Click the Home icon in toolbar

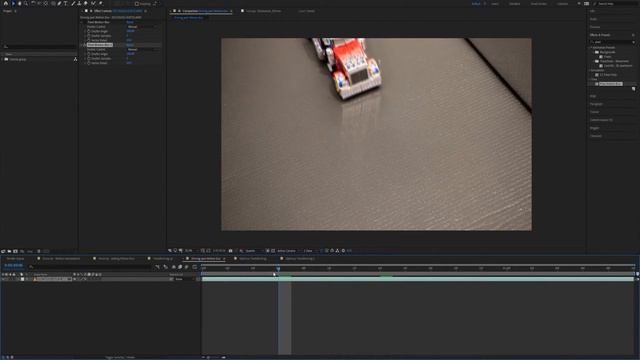[6, 4]
